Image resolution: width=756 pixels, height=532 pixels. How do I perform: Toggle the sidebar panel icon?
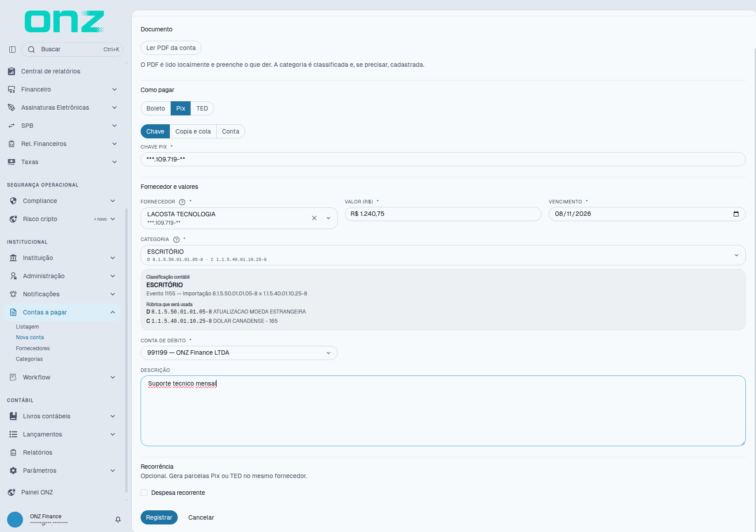12,50
